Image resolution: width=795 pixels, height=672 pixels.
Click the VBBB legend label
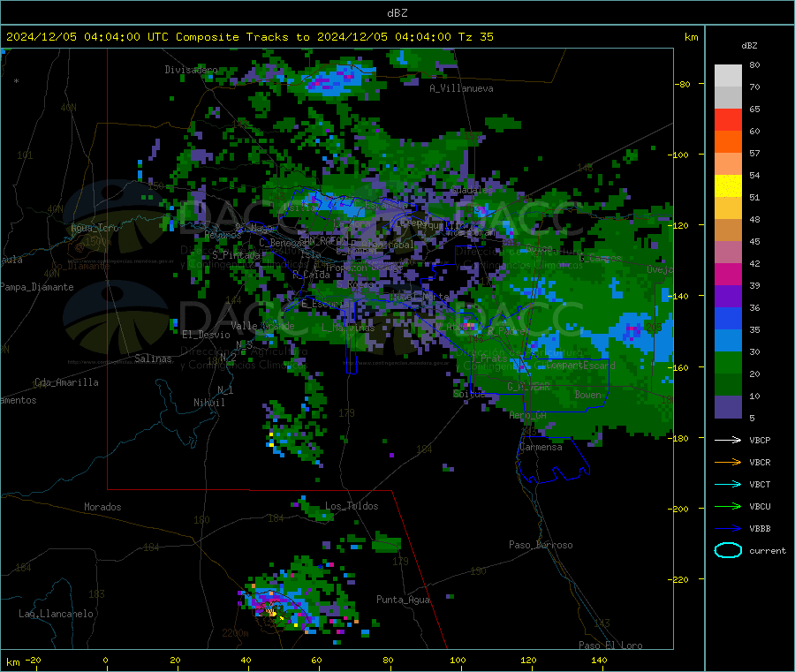[760, 529]
